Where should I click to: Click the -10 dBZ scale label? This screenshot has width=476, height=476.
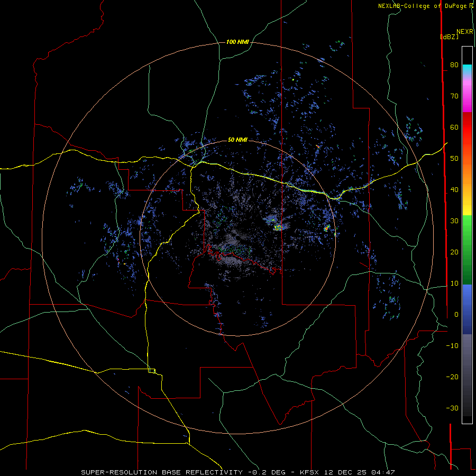coord(452,345)
